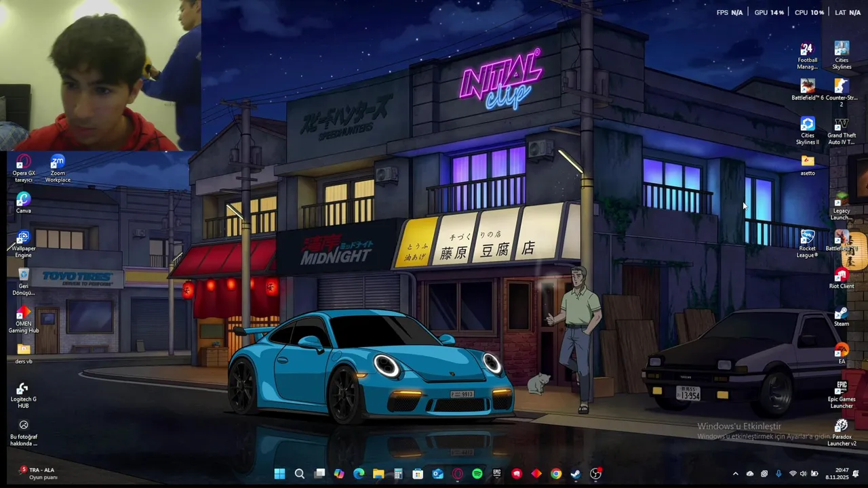This screenshot has width=868, height=488.
Task: Select the Epic Games Launcher desktop shortcut
Action: point(842,394)
